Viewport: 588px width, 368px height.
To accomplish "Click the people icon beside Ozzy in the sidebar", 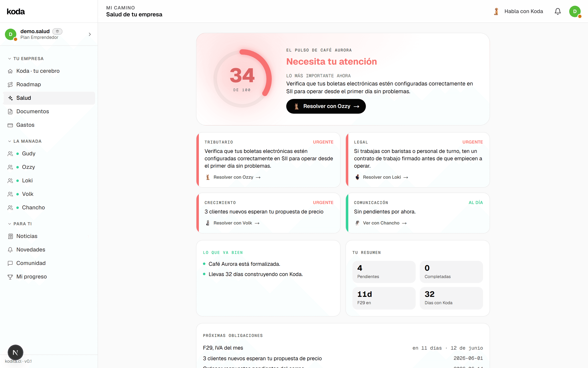I will pos(10,167).
